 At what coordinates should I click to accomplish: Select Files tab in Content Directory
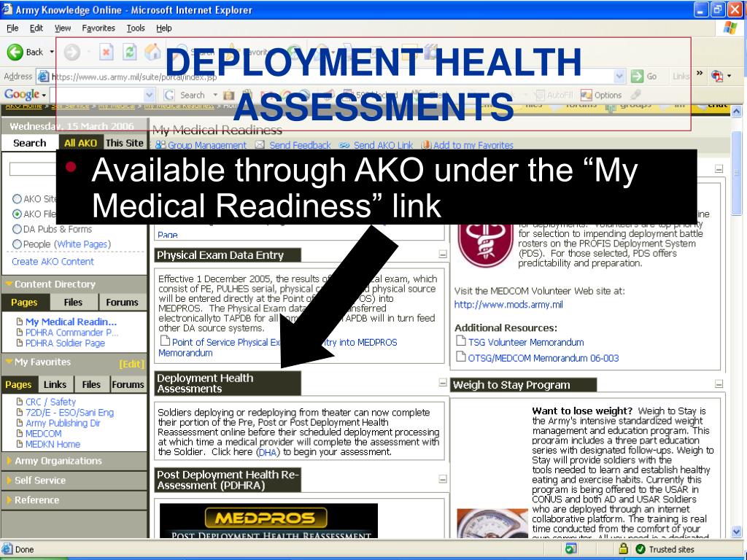tap(73, 303)
